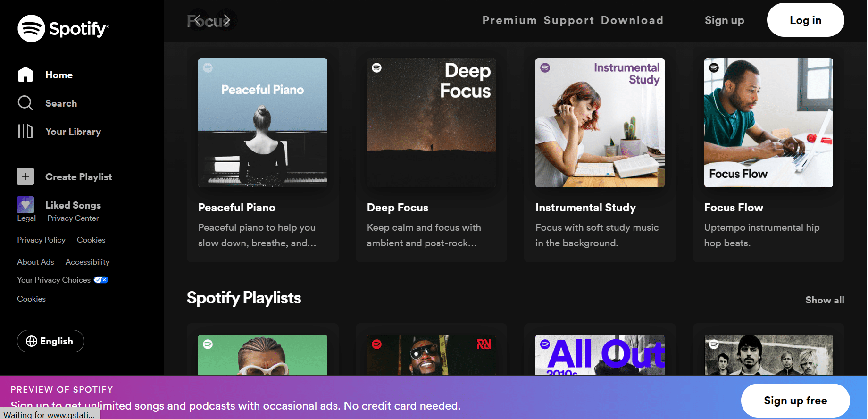Open the RN-labeled playlist thumbnail
868x419 pixels.
[x=431, y=355]
